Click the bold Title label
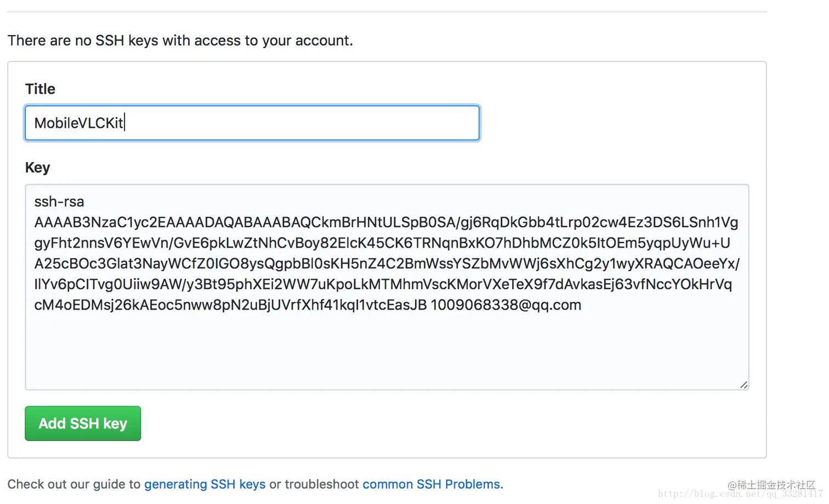Viewport: 829px width, 504px height. 40,89
